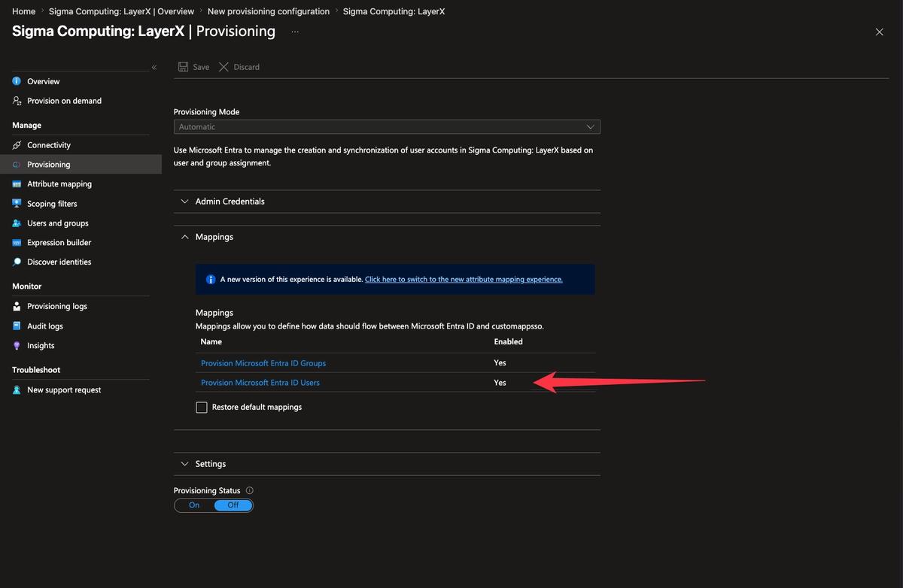Click Save button label
The image size is (903, 588).
[x=201, y=67]
